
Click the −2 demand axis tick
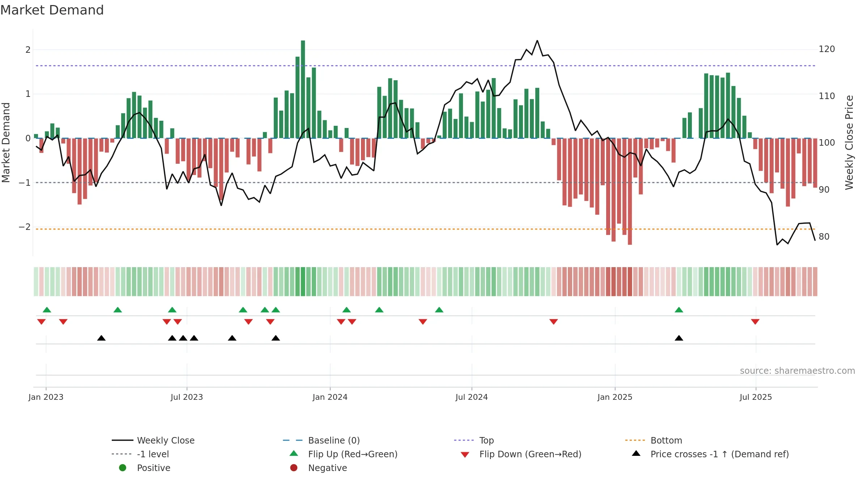point(25,227)
